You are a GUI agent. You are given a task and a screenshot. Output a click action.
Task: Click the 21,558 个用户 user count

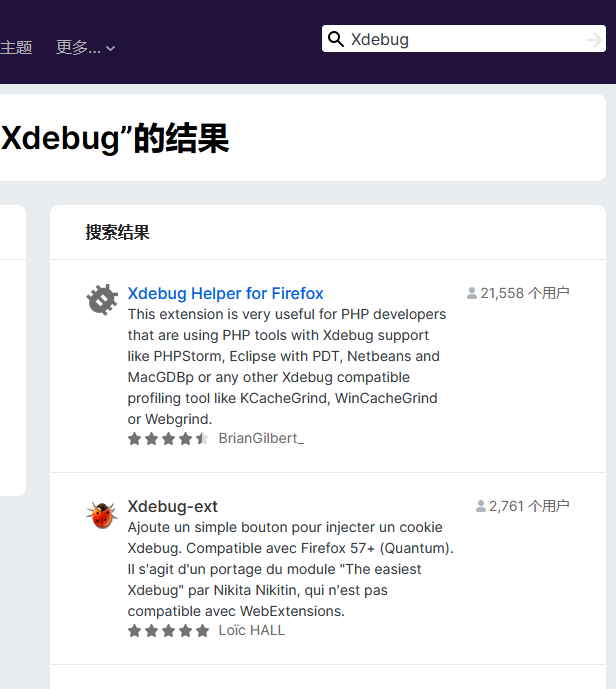(525, 293)
